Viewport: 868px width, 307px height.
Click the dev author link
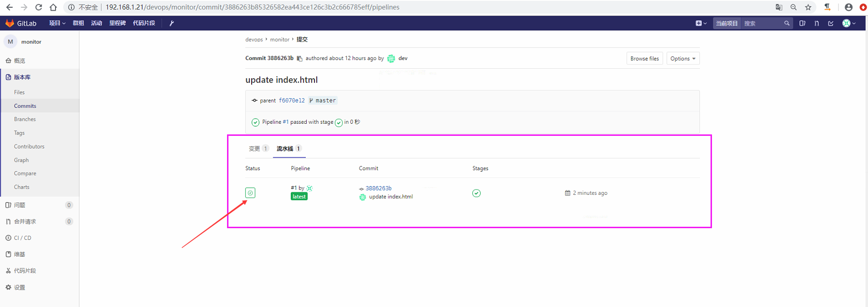point(403,58)
